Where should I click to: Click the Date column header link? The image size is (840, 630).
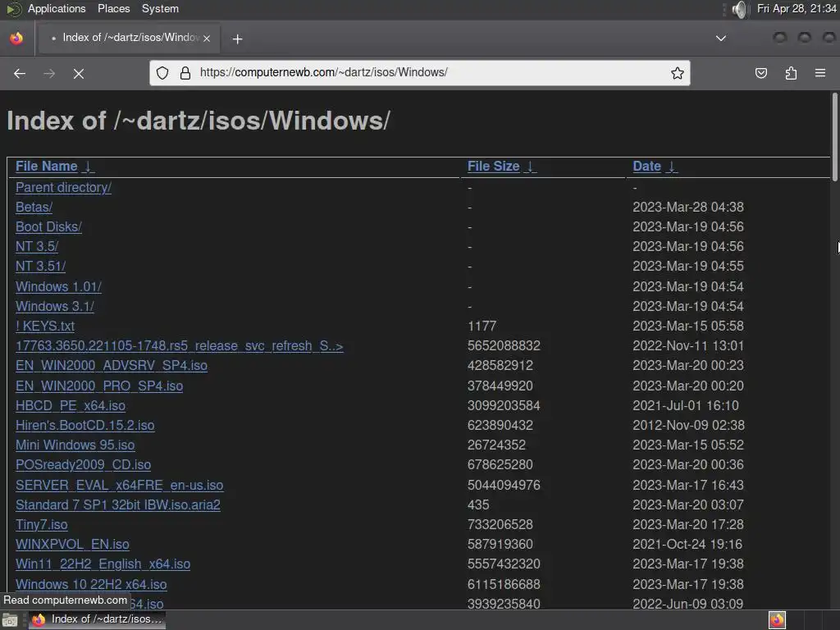coord(646,166)
